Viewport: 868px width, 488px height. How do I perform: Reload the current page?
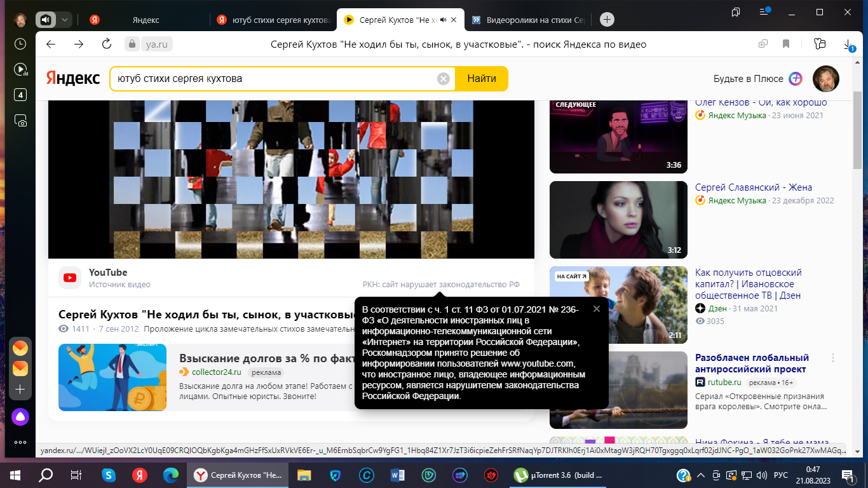pos(107,44)
